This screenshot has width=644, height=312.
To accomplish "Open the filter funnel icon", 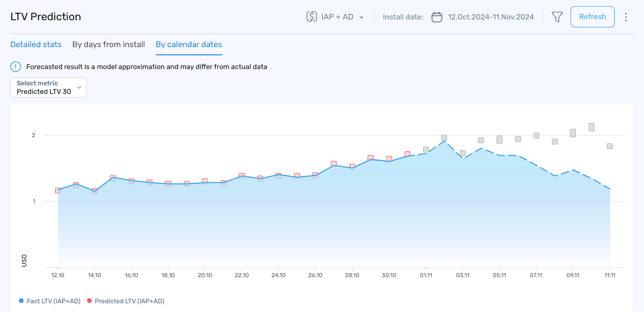I will coord(557,17).
